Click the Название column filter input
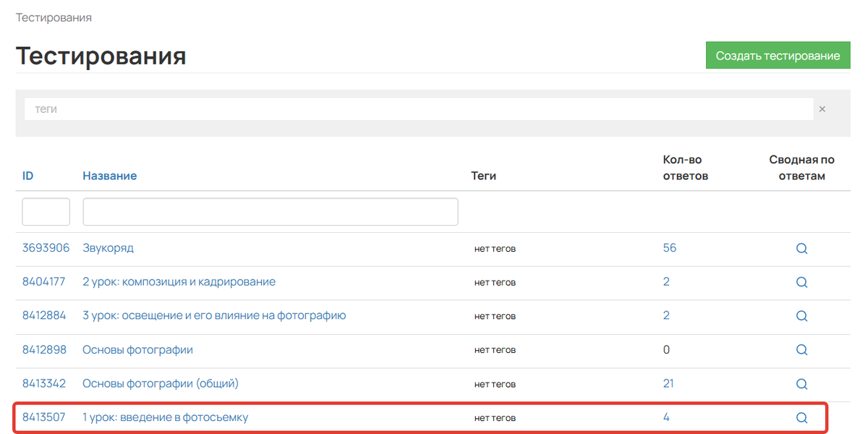The height and width of the screenshot is (434, 868). (x=270, y=212)
